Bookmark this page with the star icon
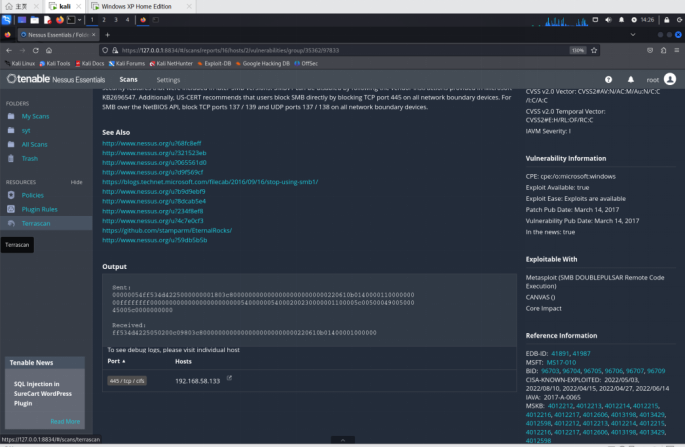685x448 pixels. point(594,50)
